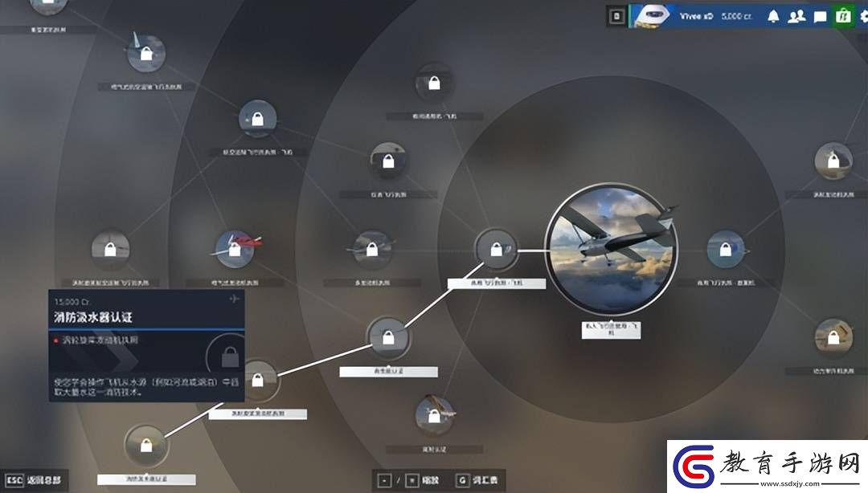The width and height of the screenshot is (868, 493).
Task: Select the locked 仪表飞行执照 node
Action: (389, 161)
